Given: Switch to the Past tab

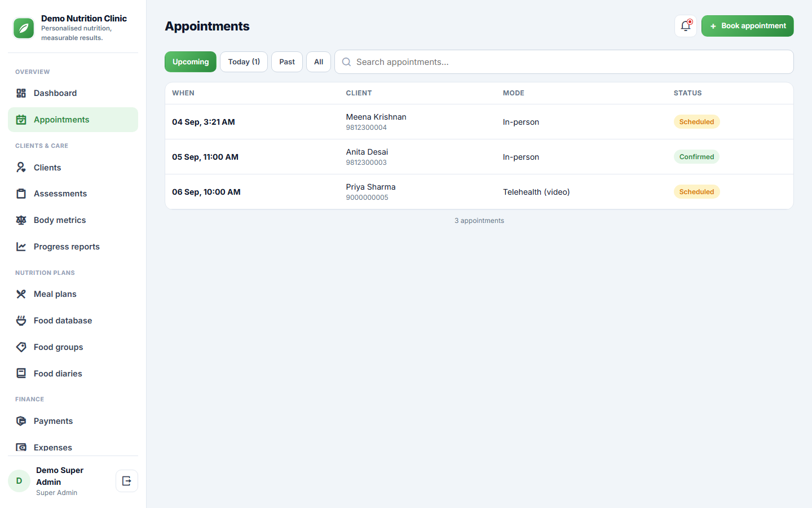Looking at the screenshot, I should coord(287,62).
